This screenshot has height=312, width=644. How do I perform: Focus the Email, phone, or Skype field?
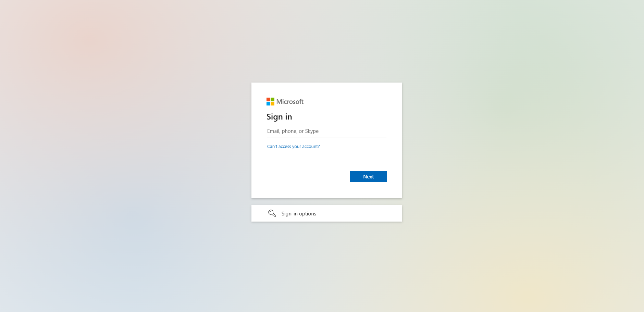327,131
